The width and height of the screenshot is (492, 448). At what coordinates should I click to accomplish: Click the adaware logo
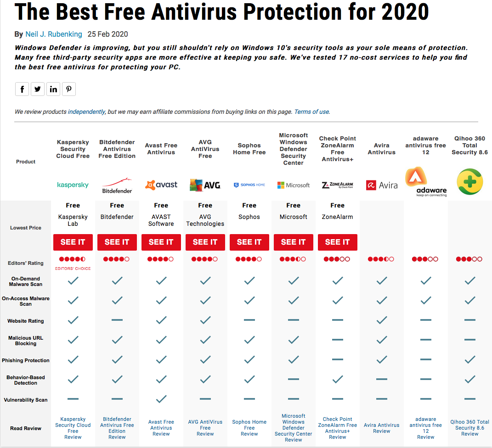[x=426, y=182]
